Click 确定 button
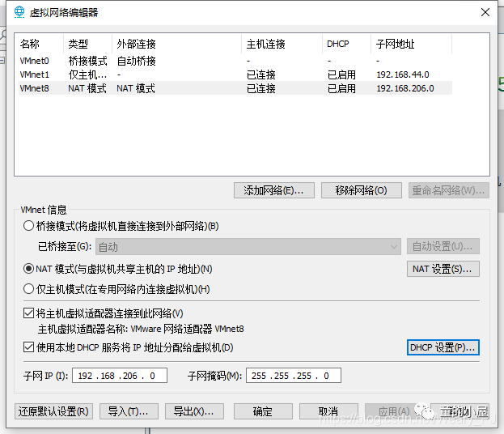Image resolution: width=504 pixels, height=434 pixels. pos(263,411)
